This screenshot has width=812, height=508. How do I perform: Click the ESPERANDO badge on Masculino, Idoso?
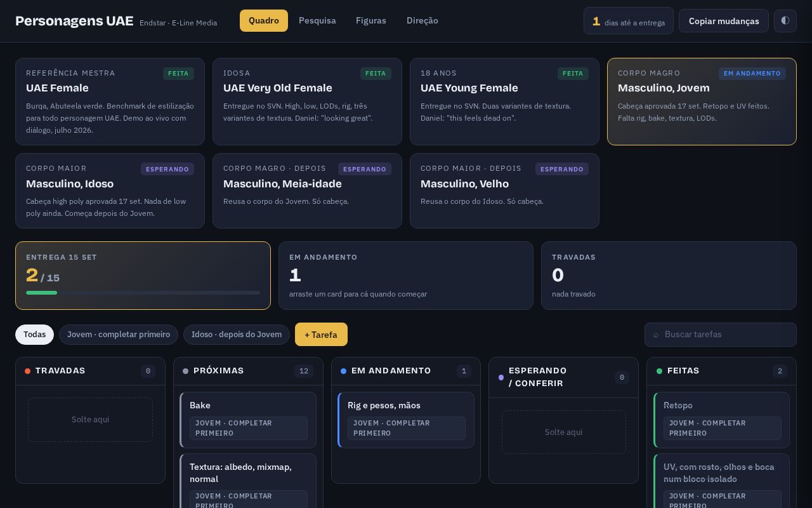[167, 169]
